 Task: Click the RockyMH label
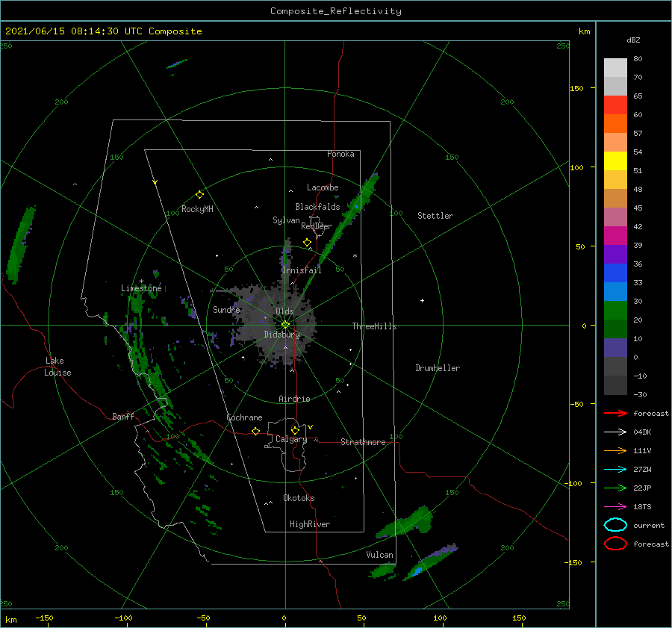197,209
